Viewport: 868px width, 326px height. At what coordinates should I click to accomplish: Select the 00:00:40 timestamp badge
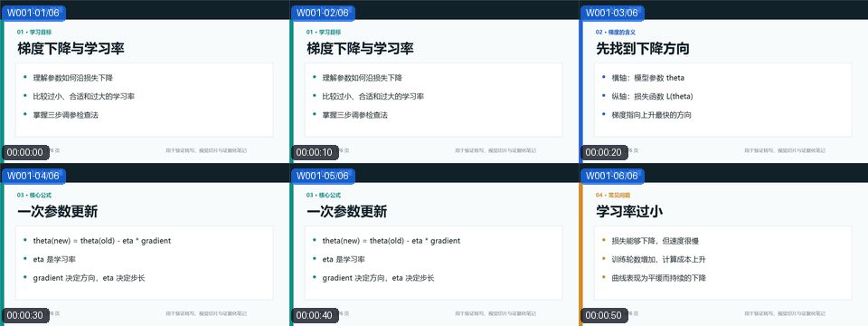pos(315,315)
